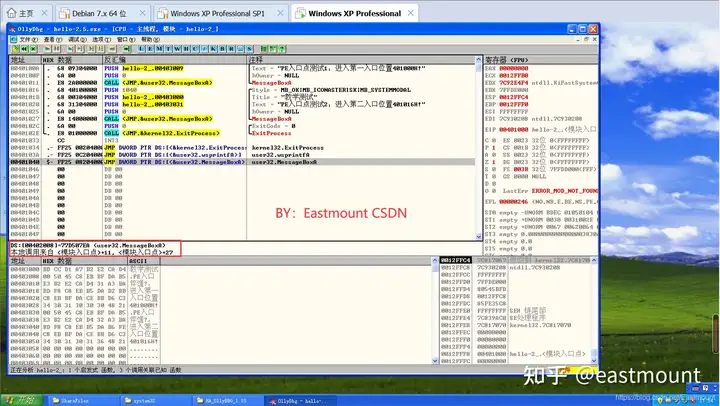Open CPU window with C button
This screenshot has width=720, height=406.
tap(195, 49)
